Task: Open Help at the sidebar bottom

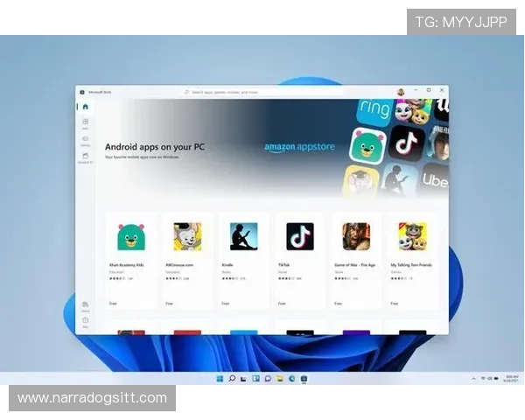Action: pyautogui.click(x=85, y=322)
